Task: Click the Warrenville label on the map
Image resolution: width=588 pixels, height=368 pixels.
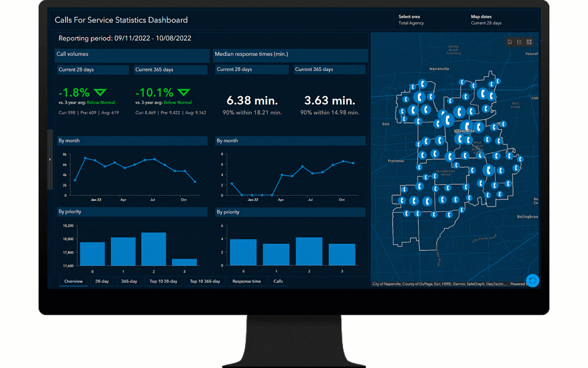Action: 439,69
